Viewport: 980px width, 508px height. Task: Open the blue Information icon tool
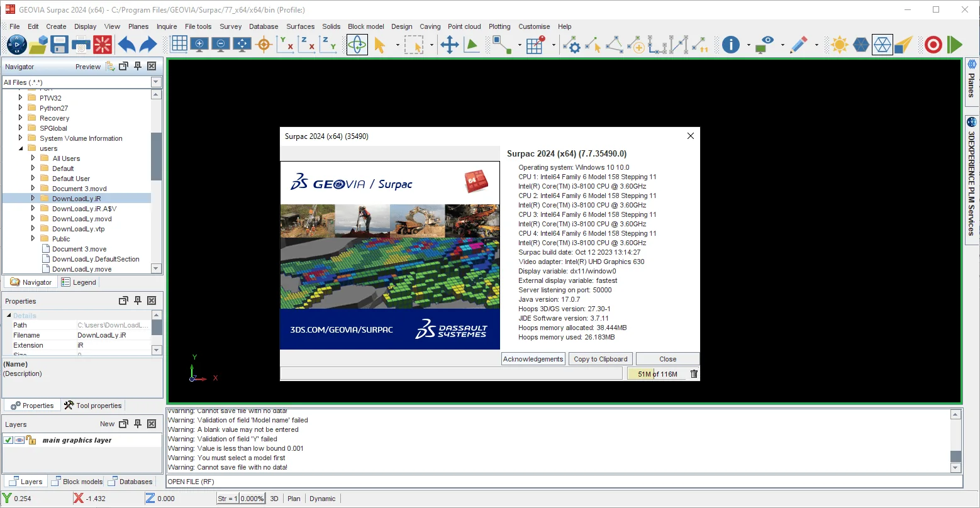pos(730,45)
